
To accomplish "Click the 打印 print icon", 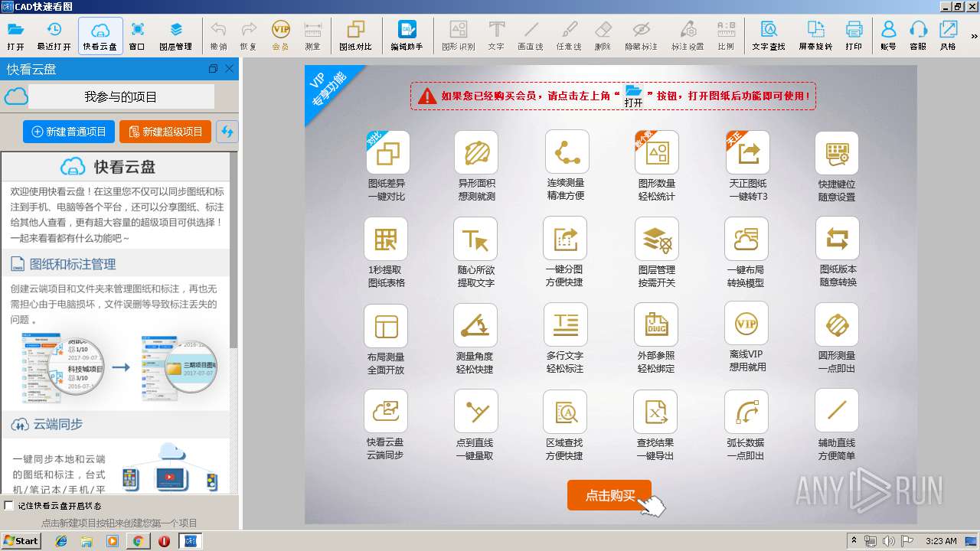I will (854, 36).
